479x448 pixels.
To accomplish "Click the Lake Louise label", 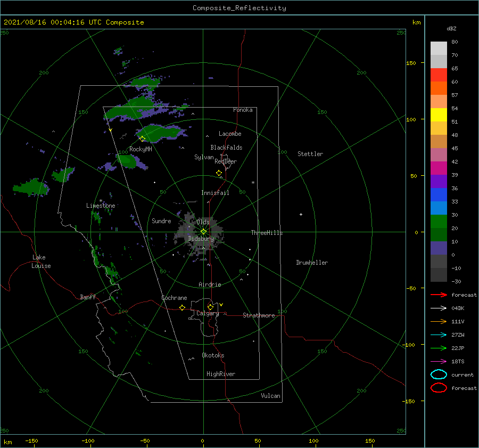I will pos(41,262).
